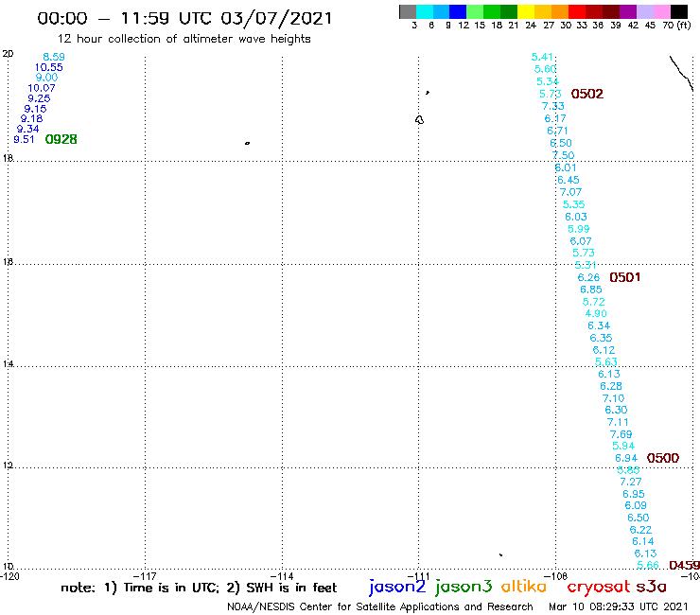
Task: Click the wave height value 6.12
Action: pos(604,350)
